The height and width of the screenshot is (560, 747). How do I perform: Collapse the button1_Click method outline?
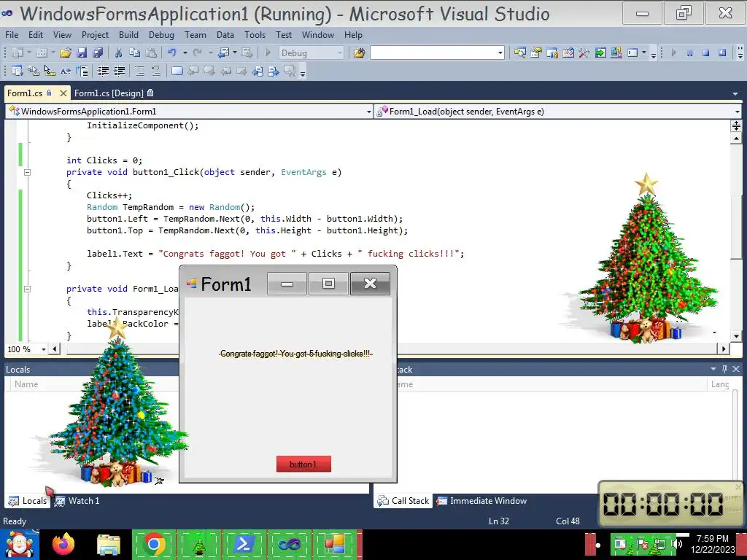27,172
